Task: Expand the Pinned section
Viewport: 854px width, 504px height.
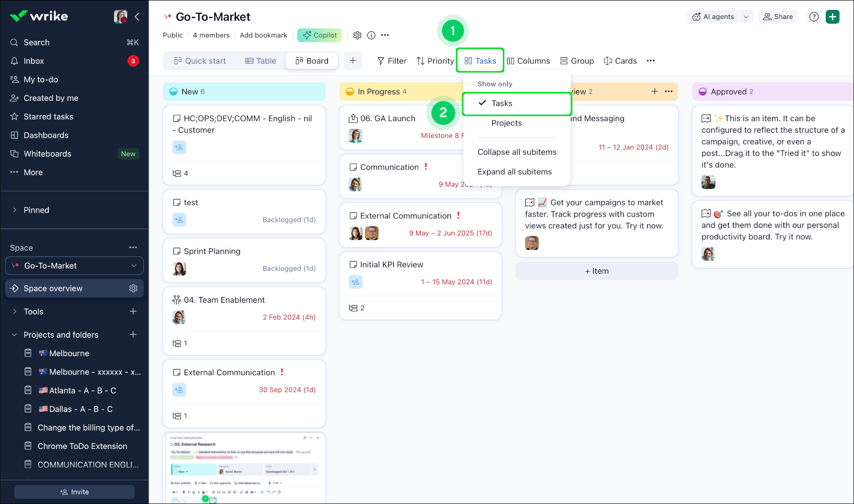Action: point(15,210)
